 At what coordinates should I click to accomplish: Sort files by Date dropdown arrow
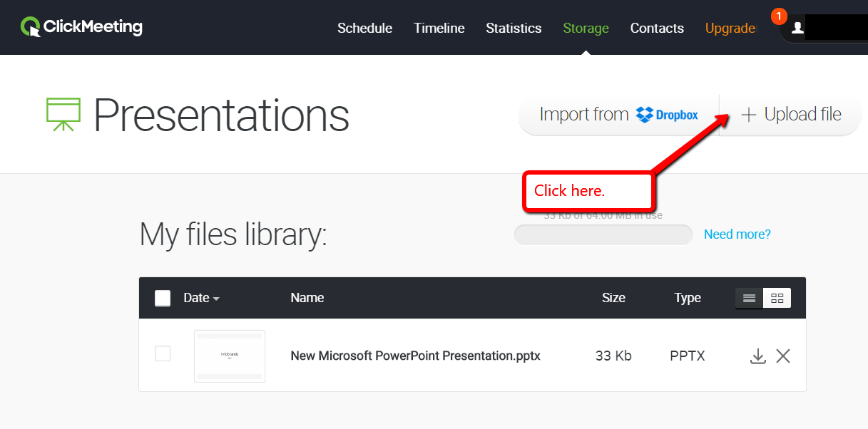216,299
